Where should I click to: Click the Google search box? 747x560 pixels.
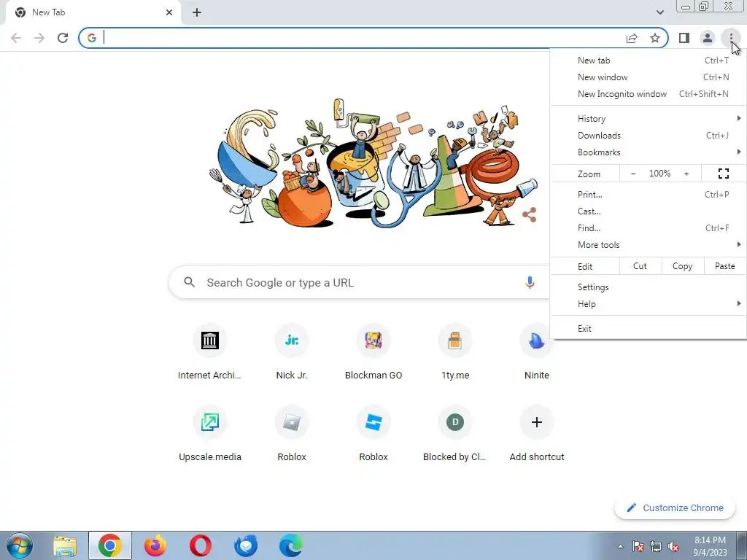point(360,282)
